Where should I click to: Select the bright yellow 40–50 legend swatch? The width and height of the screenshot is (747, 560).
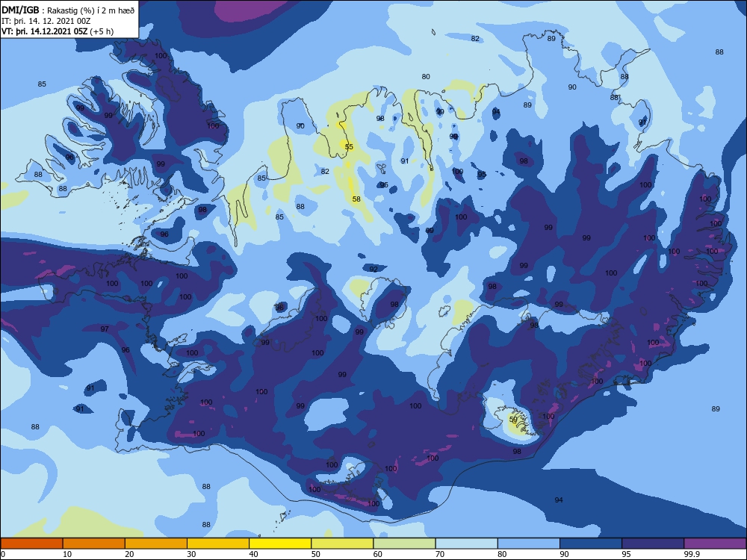[x=280, y=544]
